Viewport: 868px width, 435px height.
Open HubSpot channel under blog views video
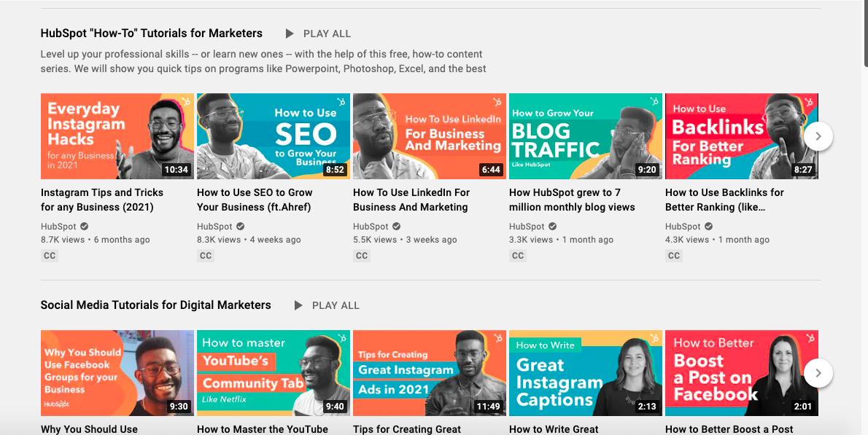[x=527, y=227]
